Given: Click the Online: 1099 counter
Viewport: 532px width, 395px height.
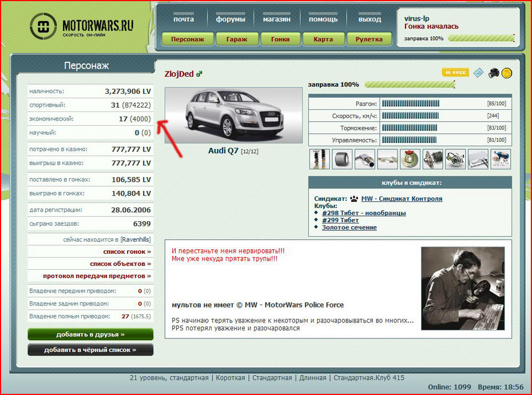Looking at the screenshot, I should (449, 387).
